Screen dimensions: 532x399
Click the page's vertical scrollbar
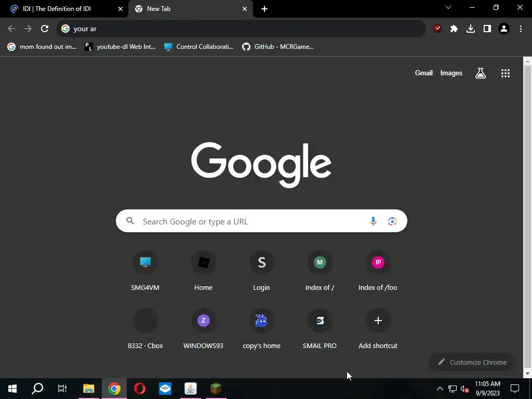(527, 217)
